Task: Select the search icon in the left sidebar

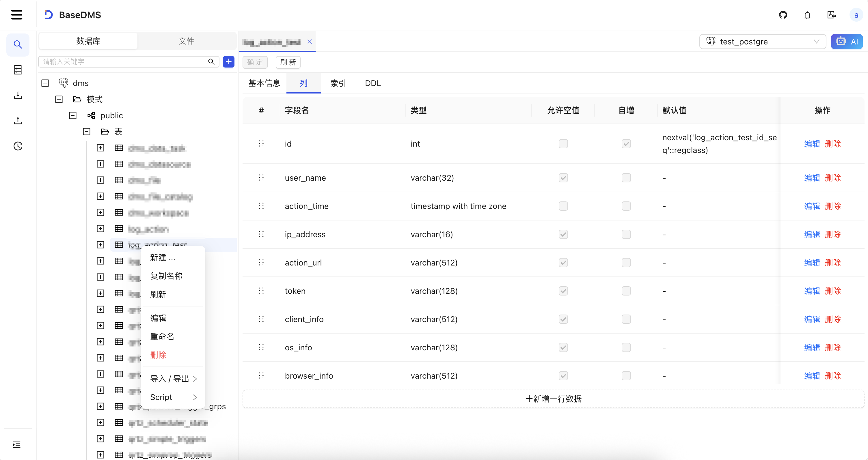Action: click(18, 44)
